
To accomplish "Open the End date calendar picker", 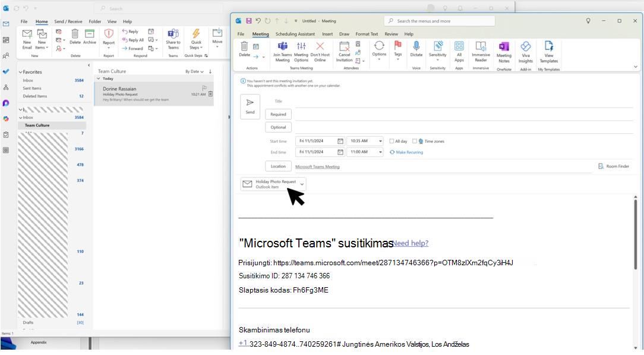I will click(x=340, y=152).
